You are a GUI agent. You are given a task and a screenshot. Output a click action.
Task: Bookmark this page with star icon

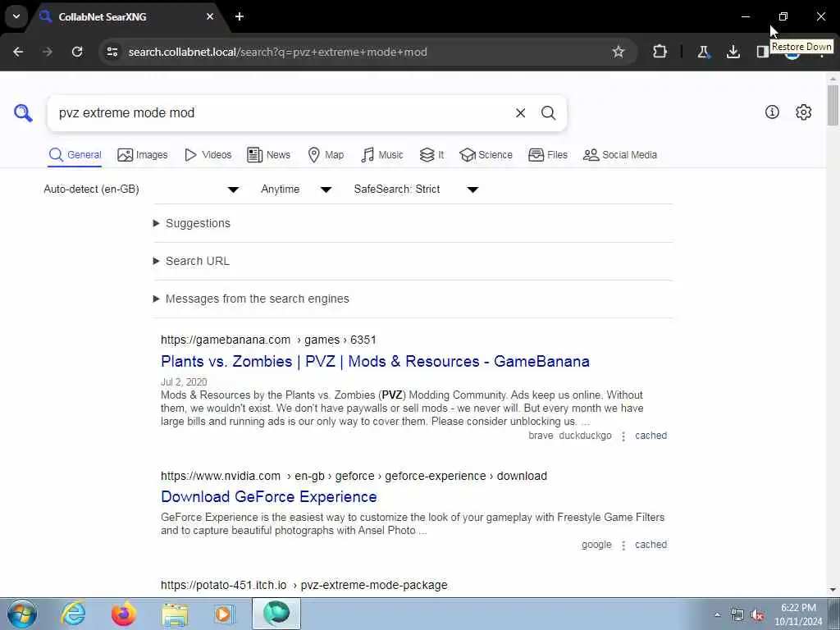[619, 52]
